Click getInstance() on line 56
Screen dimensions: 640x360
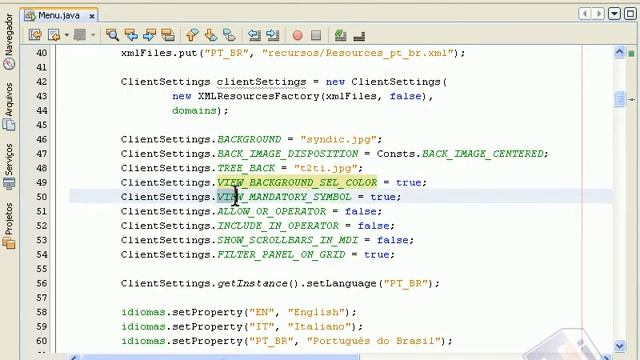(x=258, y=283)
